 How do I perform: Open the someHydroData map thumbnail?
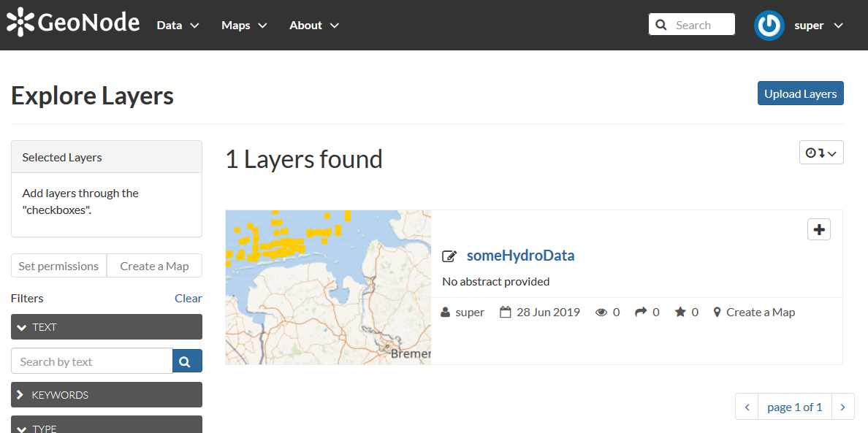point(328,287)
